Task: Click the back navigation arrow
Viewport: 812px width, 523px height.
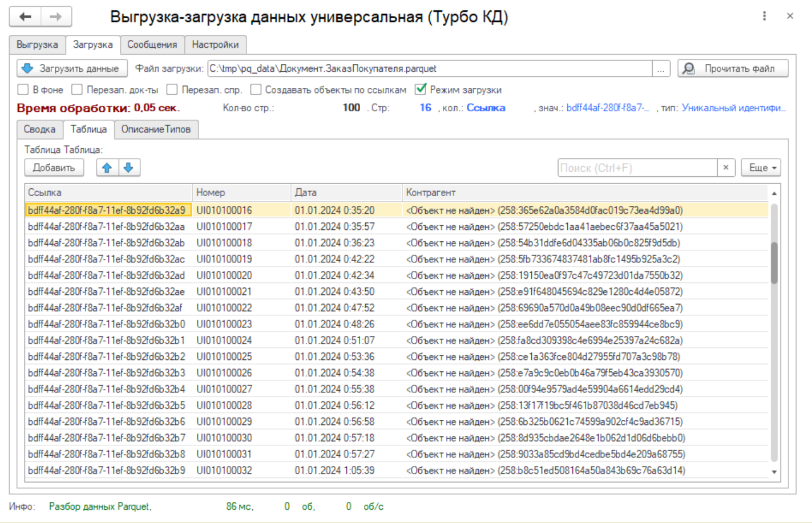Action: (x=25, y=17)
